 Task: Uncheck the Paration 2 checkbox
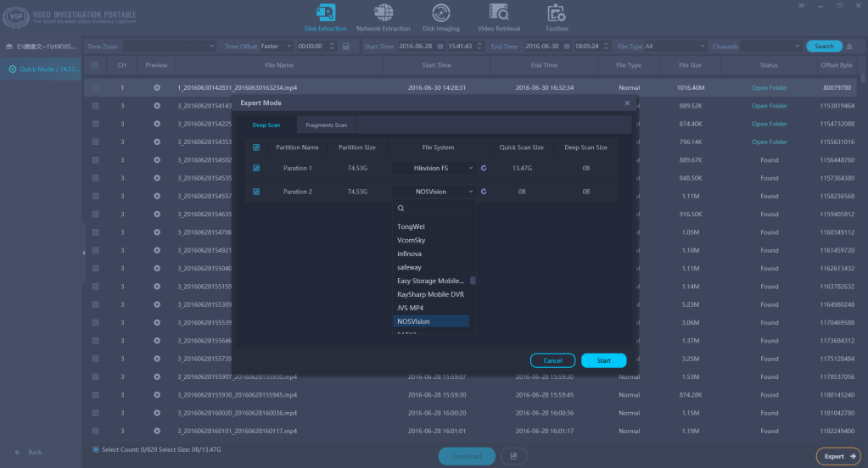(x=256, y=192)
